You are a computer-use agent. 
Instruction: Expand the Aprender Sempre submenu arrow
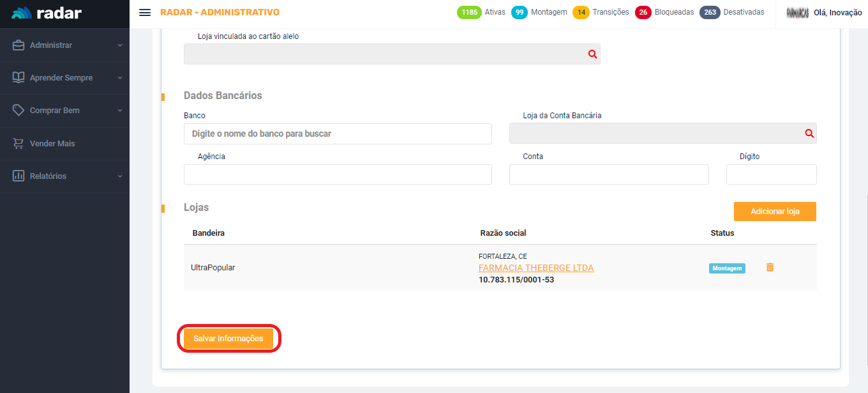point(119,78)
